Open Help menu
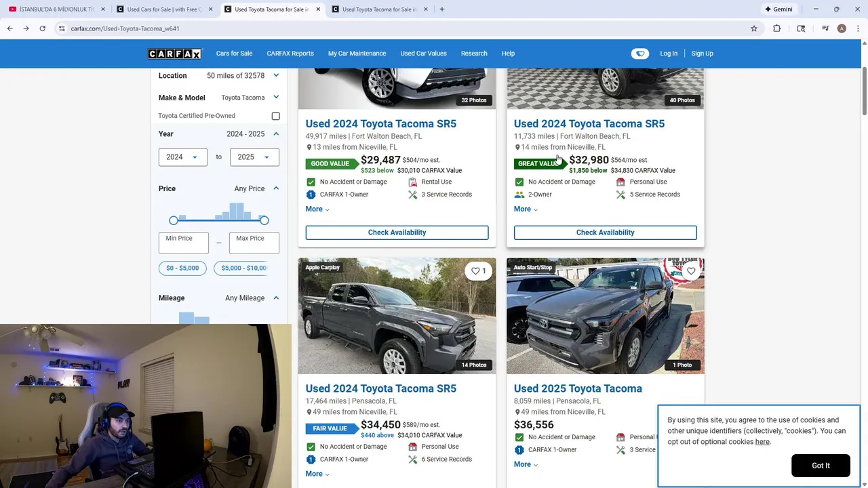The image size is (868, 488). coord(508,54)
